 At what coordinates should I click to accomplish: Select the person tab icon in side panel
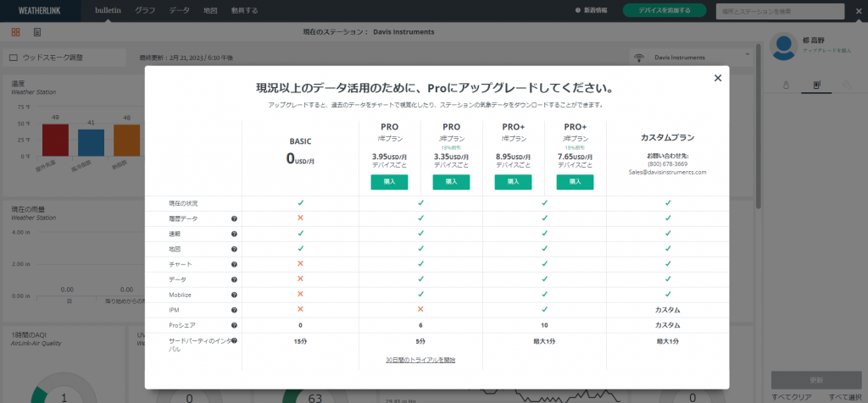(x=786, y=85)
